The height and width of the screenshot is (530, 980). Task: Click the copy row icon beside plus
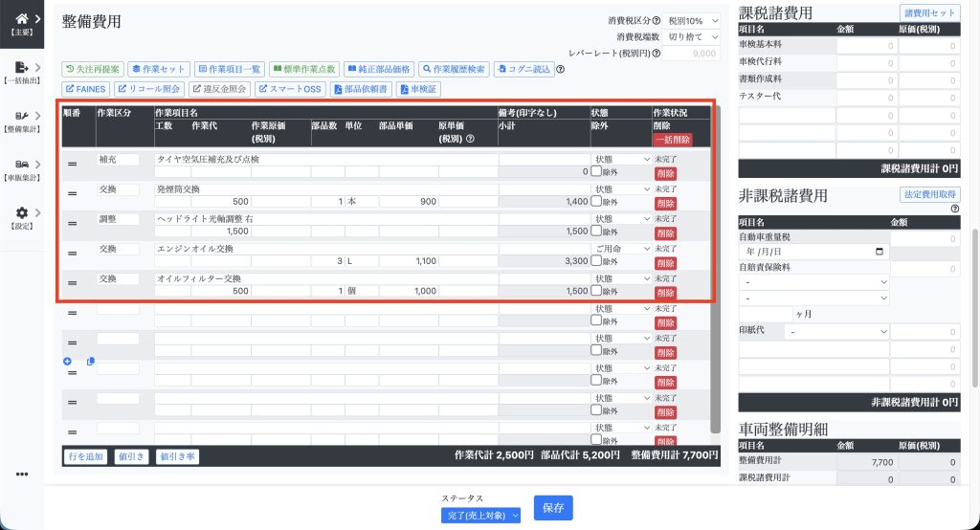[90, 361]
